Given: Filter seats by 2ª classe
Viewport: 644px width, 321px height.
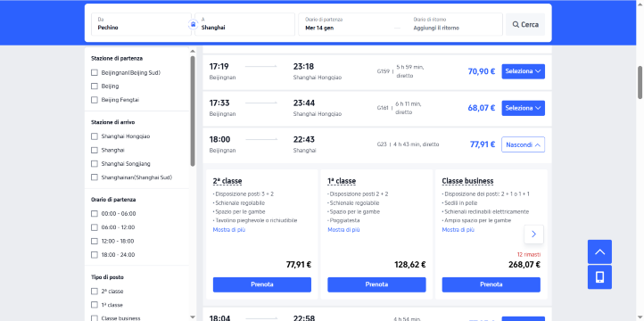Looking at the screenshot, I should [94, 291].
